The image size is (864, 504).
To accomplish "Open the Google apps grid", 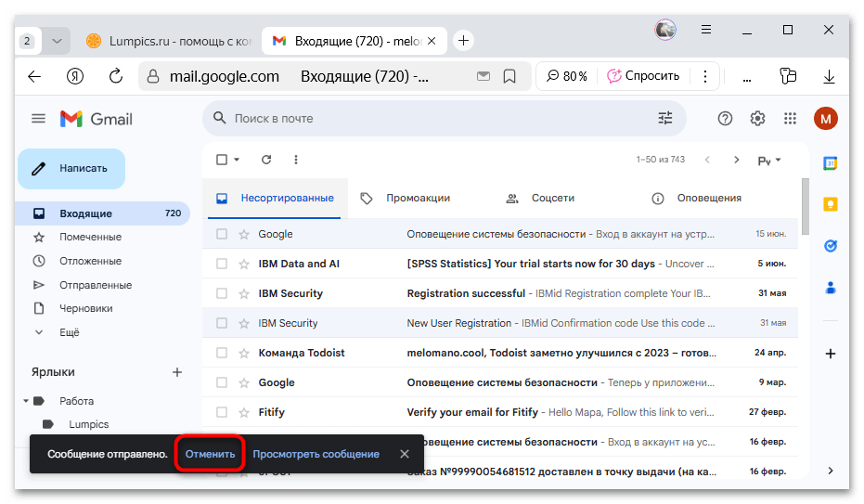I will tap(790, 119).
